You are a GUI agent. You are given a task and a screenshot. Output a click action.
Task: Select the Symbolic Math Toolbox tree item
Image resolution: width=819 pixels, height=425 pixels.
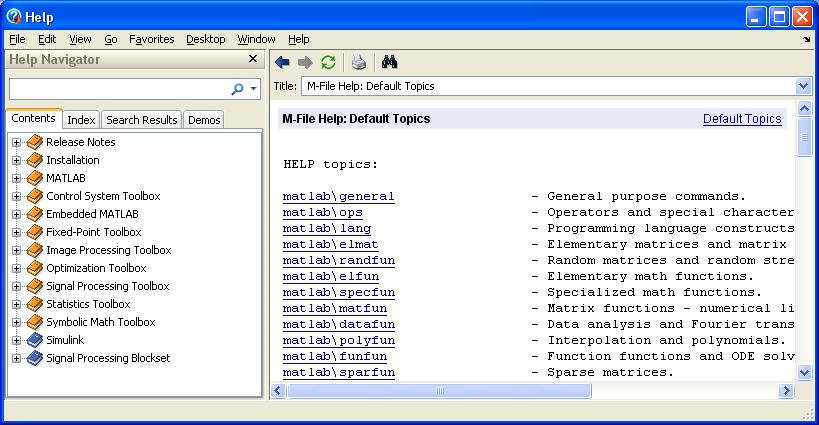click(100, 322)
